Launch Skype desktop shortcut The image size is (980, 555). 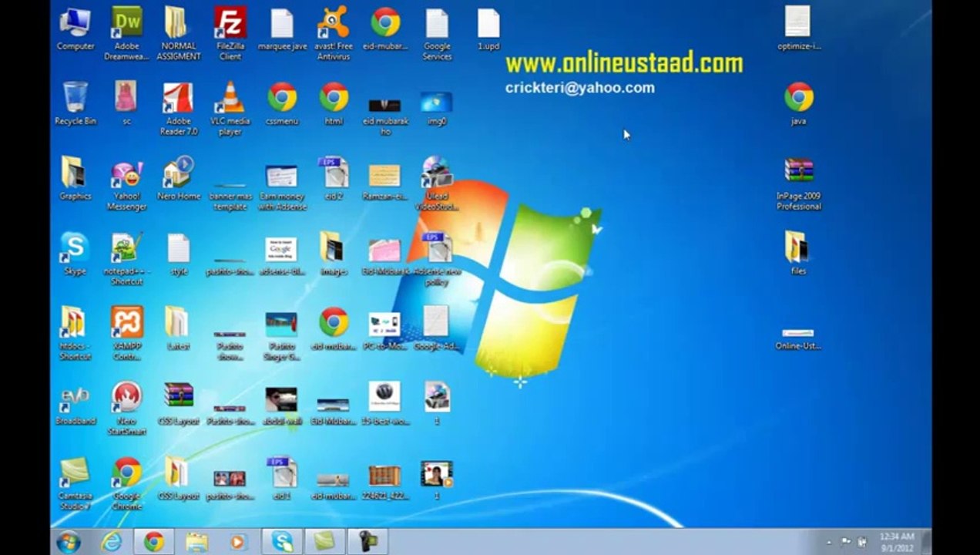[76, 253]
